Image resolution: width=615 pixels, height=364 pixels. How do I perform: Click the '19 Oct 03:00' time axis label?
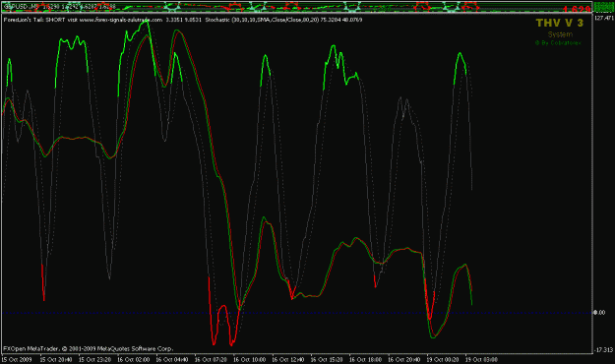[x=481, y=359]
